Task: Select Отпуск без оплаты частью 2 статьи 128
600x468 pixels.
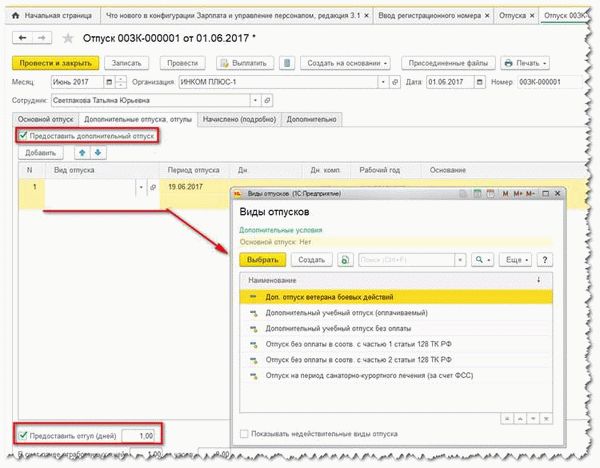Action: point(396,360)
